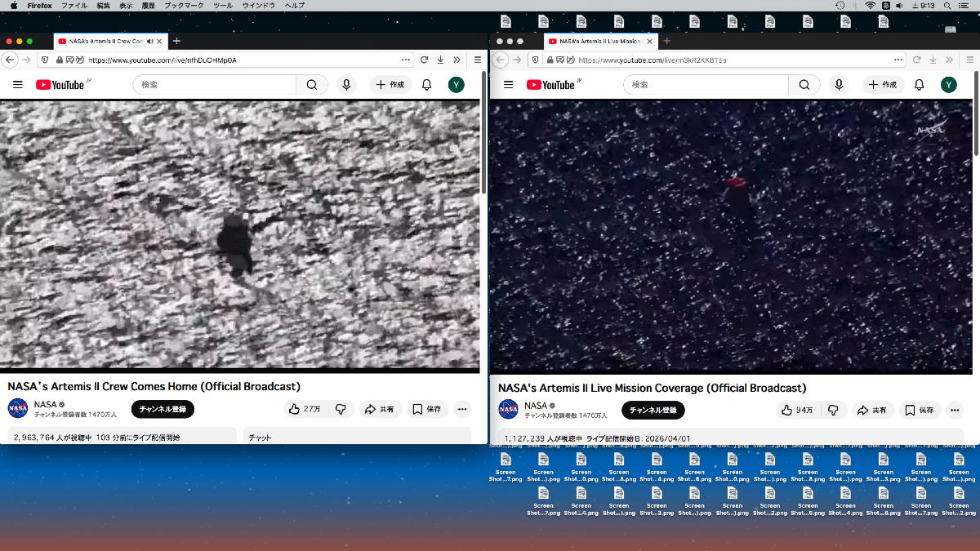
Task: Click video title 'NASA's Artemis II Live Mission Coverage'
Action: point(652,388)
